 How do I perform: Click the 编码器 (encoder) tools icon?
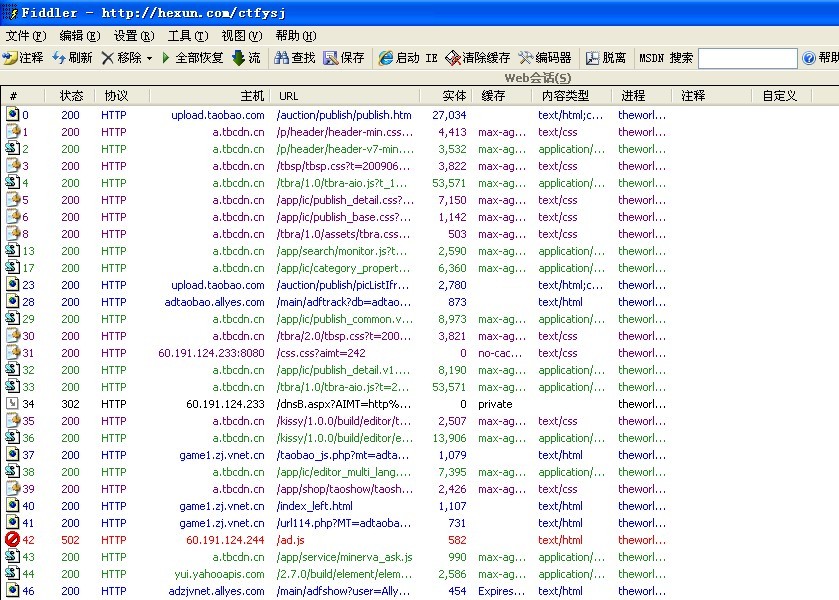(526, 58)
